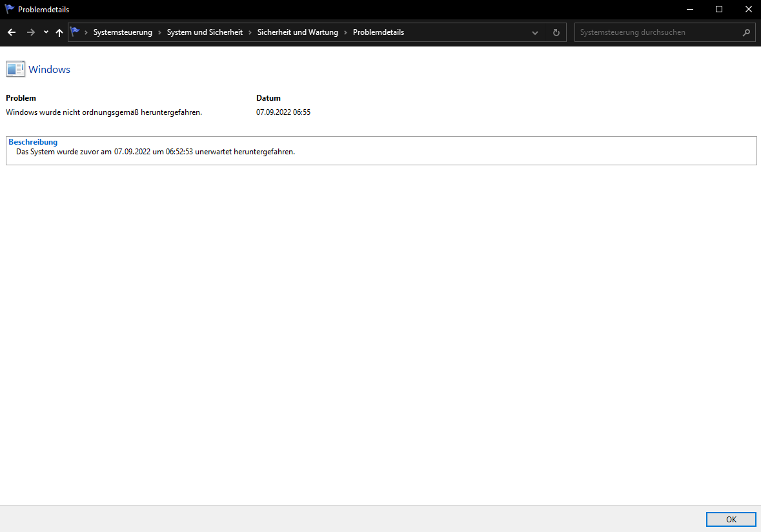Close the Problemdetails window
This screenshot has height=532, width=761.
pos(748,9)
